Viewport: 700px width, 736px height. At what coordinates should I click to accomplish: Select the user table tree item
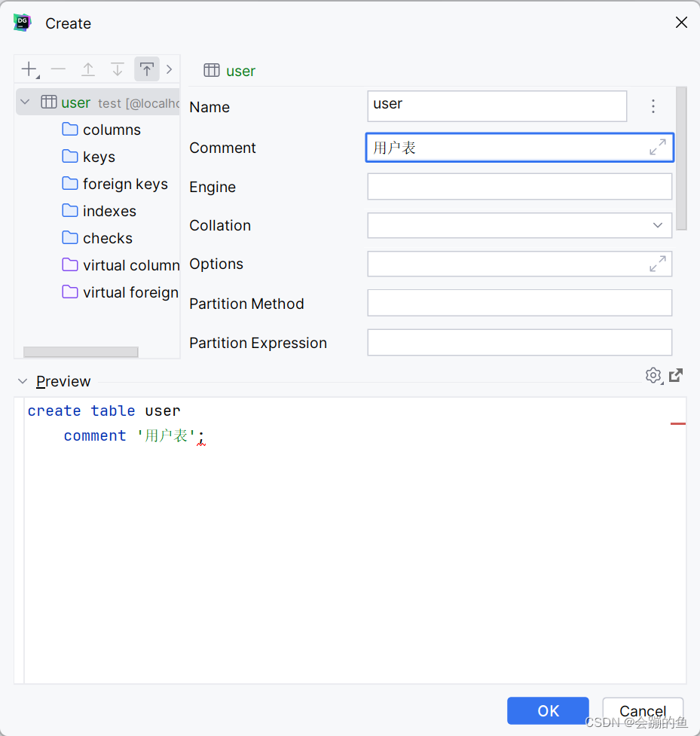click(98, 102)
